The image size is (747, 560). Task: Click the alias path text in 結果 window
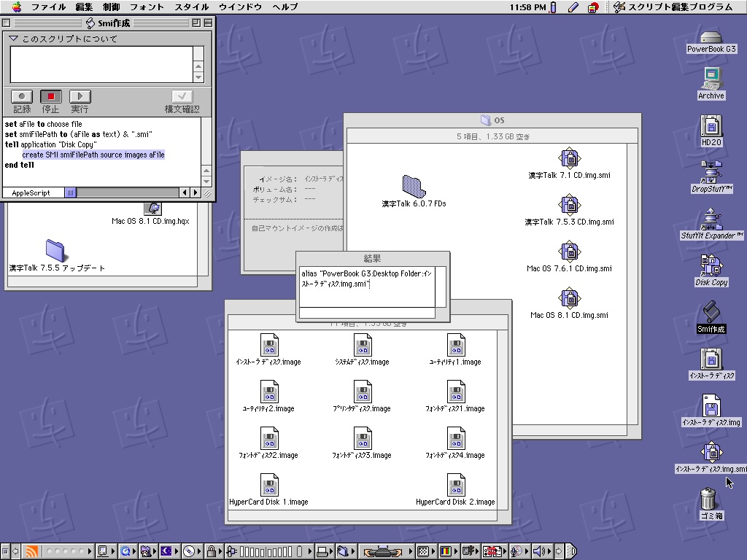coord(367,279)
